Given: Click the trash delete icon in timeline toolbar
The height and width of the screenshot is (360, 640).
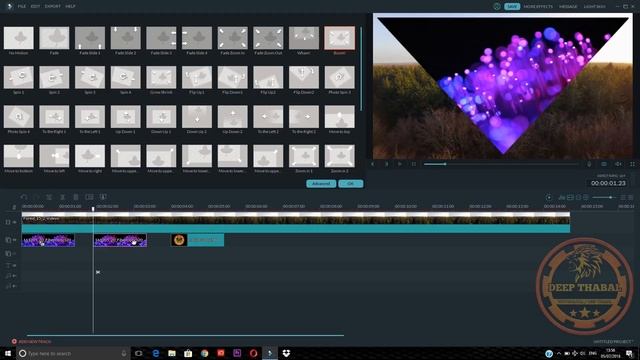Looking at the screenshot, I should click(x=76, y=197).
